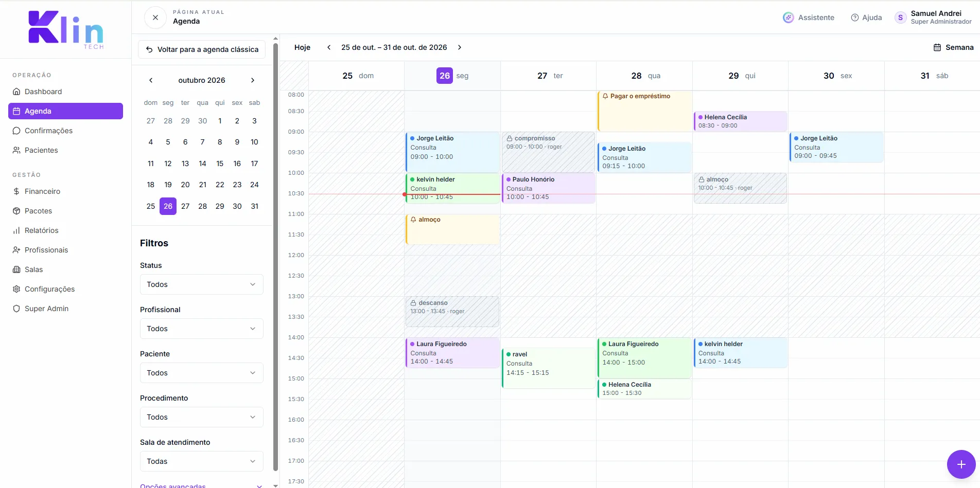Open the Semana view selector
Image resolution: width=980 pixels, height=488 pixels.
pyautogui.click(x=953, y=47)
